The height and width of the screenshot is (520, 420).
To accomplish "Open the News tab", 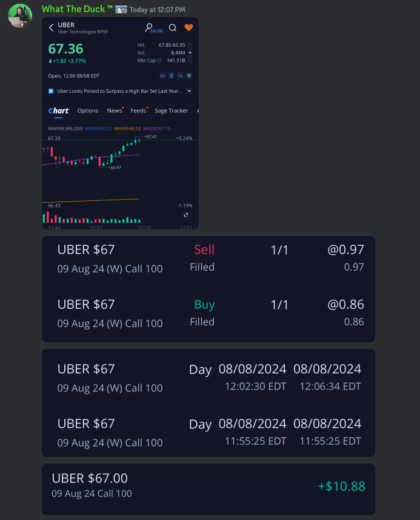I will click(x=114, y=110).
